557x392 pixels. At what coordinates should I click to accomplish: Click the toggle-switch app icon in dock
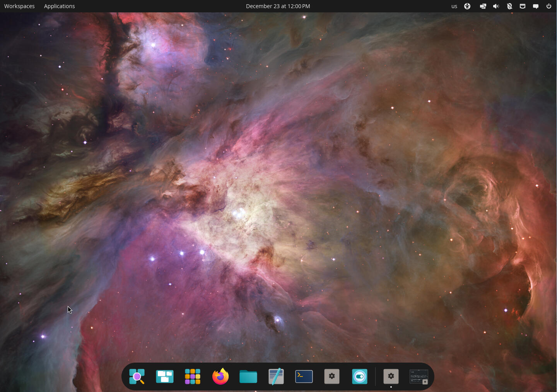point(360,377)
